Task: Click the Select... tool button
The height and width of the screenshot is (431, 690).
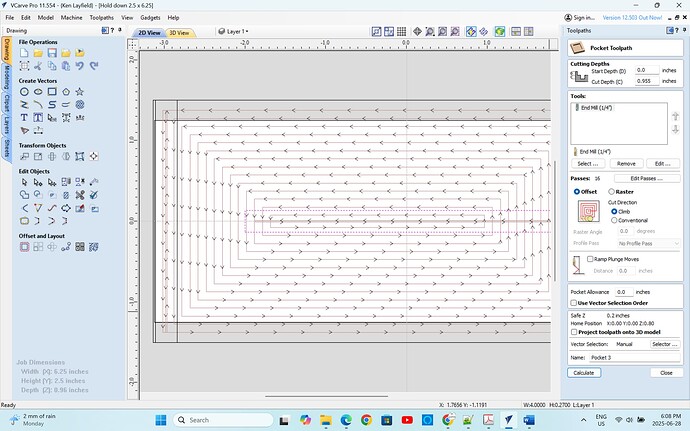Action: point(587,164)
